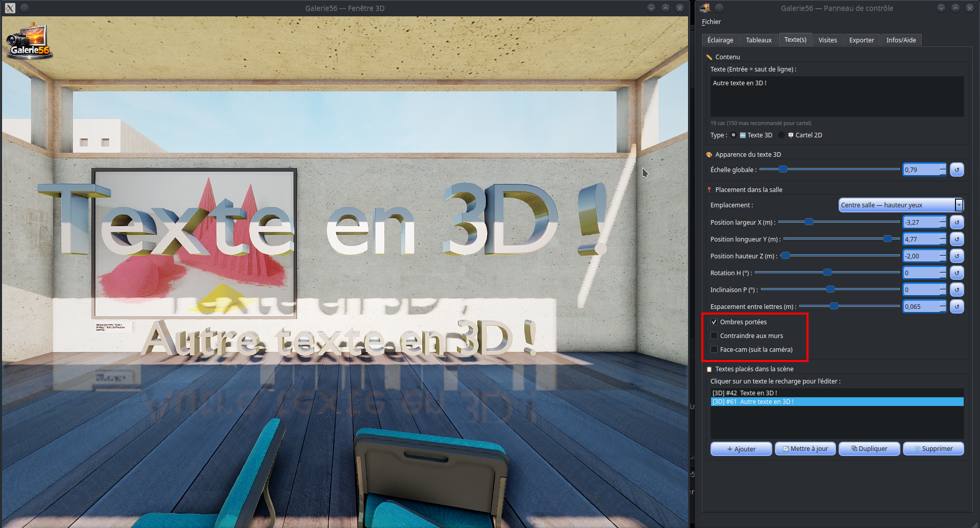The image size is (980, 528).
Task: Decrease the Inclinaison P value with down arrow
Action: pos(943,293)
